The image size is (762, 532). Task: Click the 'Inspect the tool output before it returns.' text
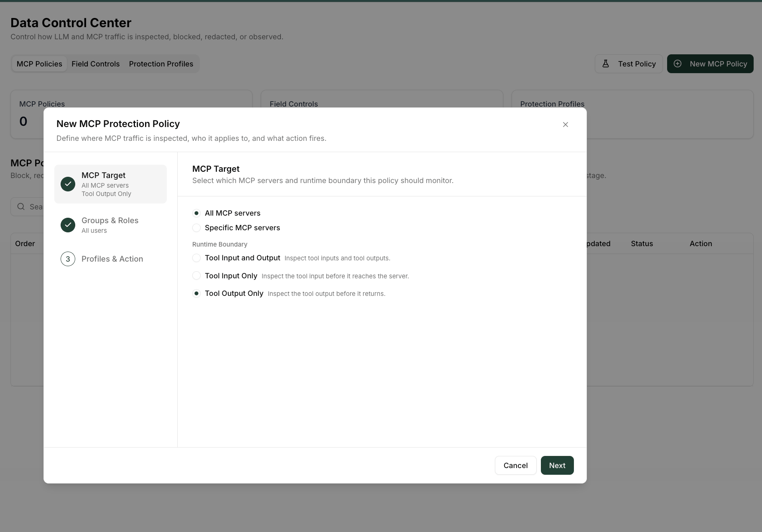pos(326,294)
